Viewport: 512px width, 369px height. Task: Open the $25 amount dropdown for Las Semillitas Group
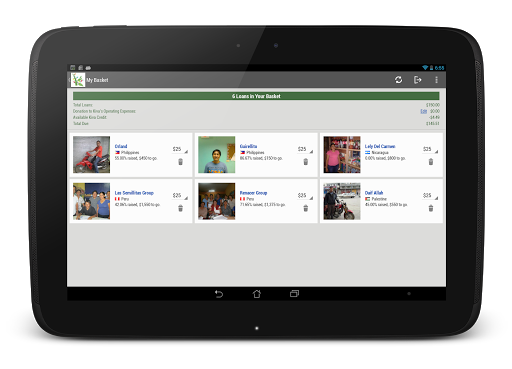tap(180, 195)
